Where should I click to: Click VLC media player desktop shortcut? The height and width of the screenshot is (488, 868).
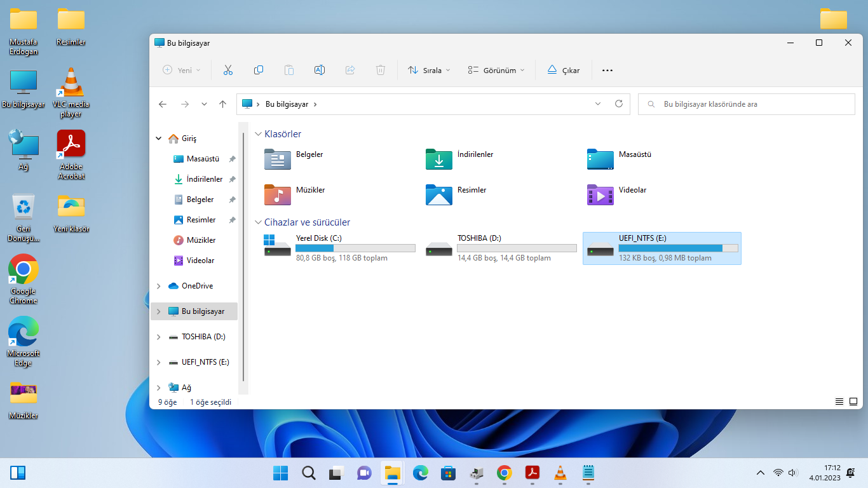(71, 93)
